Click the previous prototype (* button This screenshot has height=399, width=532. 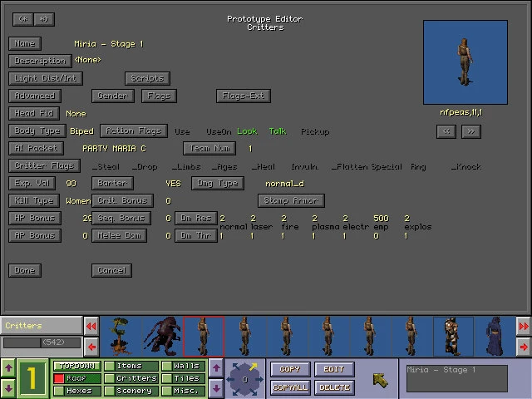click(23, 19)
